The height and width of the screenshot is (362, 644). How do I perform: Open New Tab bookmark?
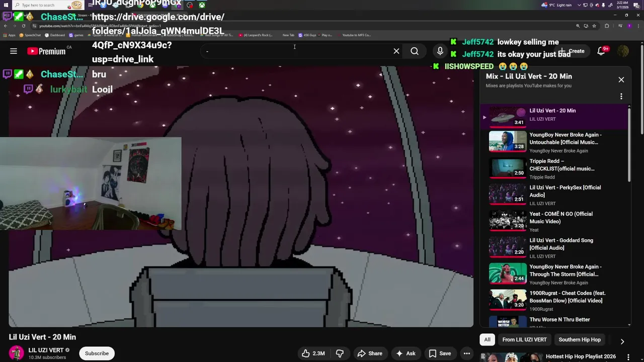click(x=288, y=35)
